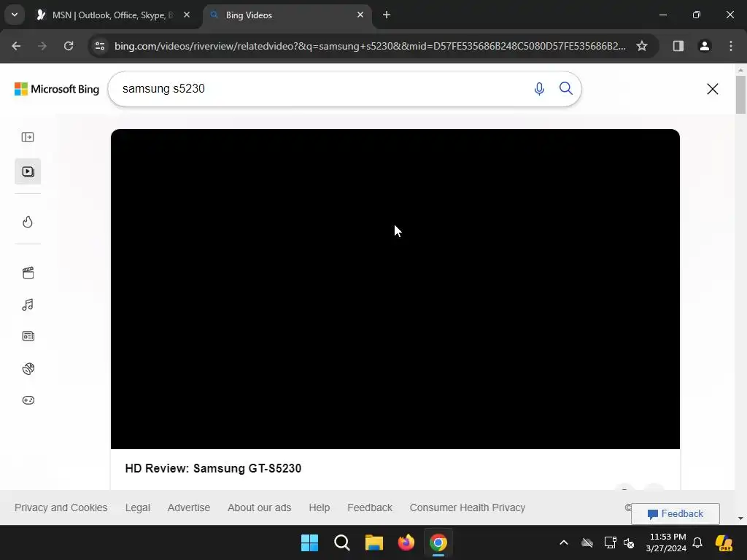The width and height of the screenshot is (747, 560).
Task: Click the blue Feedback button
Action: [675, 514]
